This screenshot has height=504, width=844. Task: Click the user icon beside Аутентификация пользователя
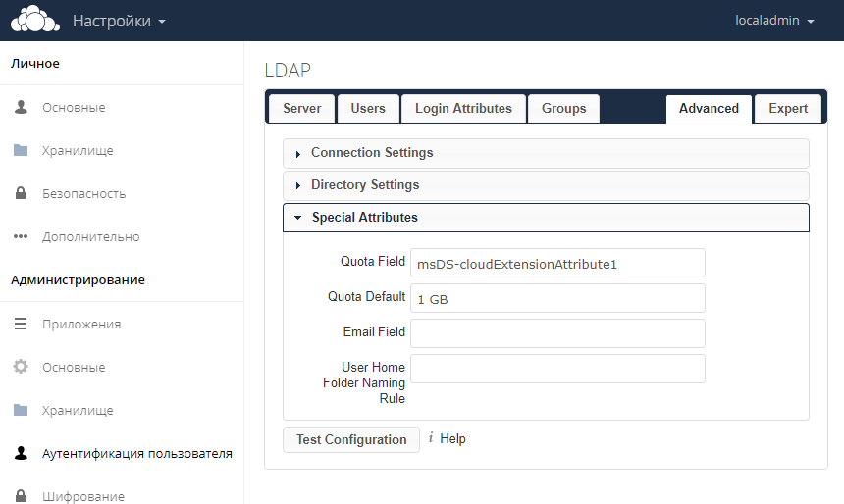click(21, 454)
